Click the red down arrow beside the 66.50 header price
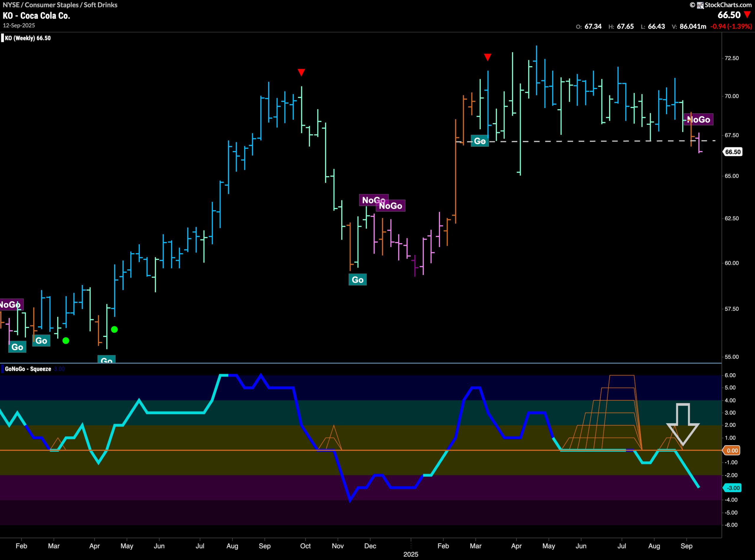This screenshot has width=755, height=560. (747, 14)
